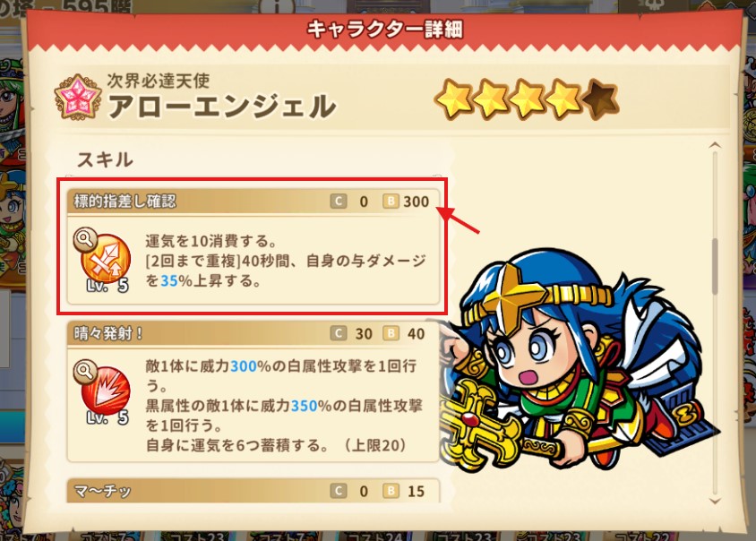This screenshot has height=541, width=756.
Task: Select the 標的指差し確認 skill header
Action: 253,201
